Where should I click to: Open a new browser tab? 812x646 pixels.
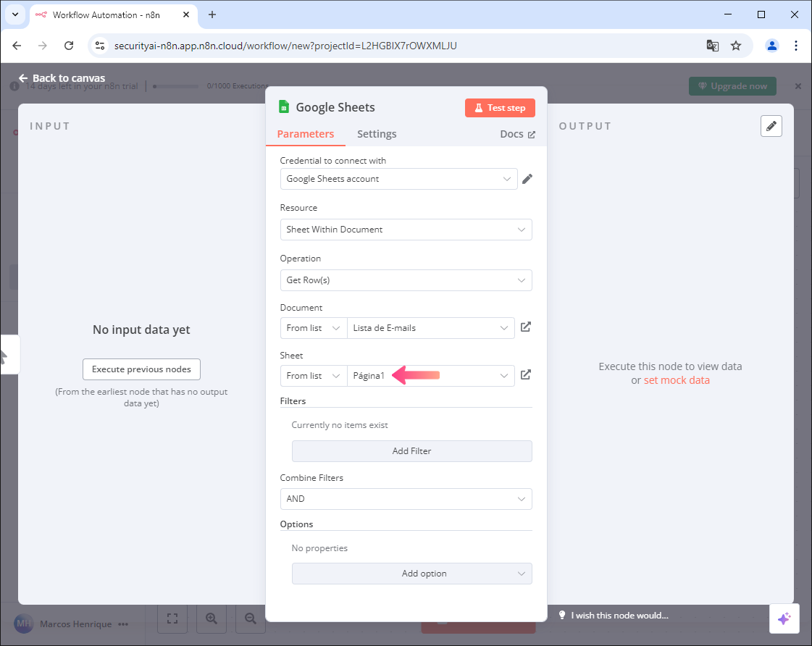[x=212, y=14]
